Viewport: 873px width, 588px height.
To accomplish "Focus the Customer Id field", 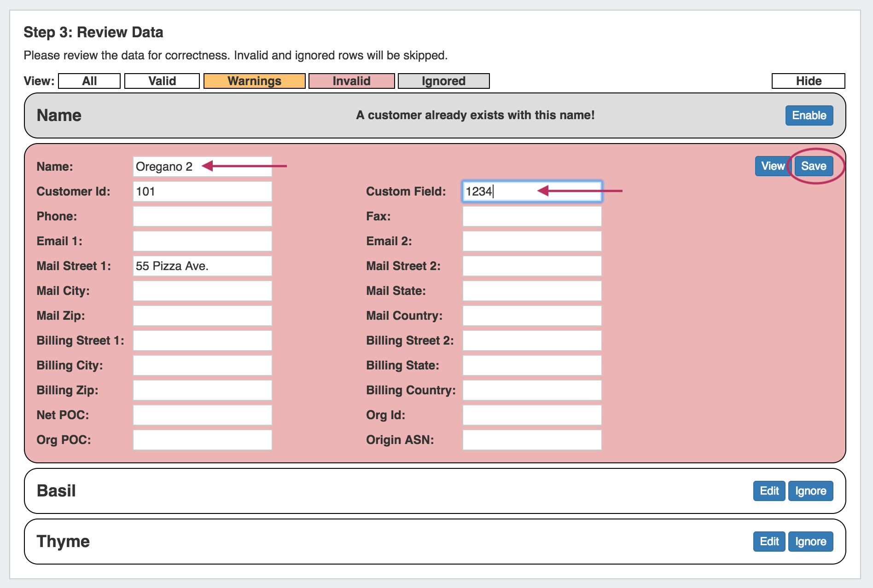I will pyautogui.click(x=203, y=191).
